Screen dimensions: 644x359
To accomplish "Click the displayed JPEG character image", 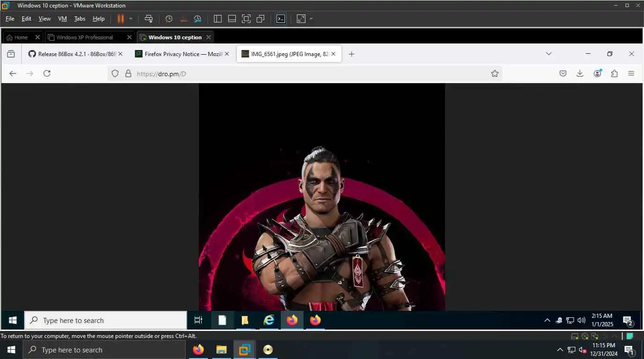I will coord(322,197).
